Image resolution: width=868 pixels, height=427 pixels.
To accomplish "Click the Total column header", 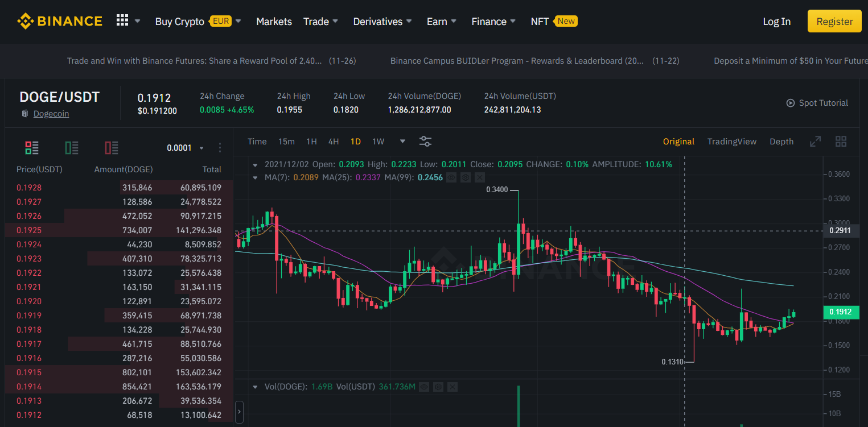I will point(212,169).
